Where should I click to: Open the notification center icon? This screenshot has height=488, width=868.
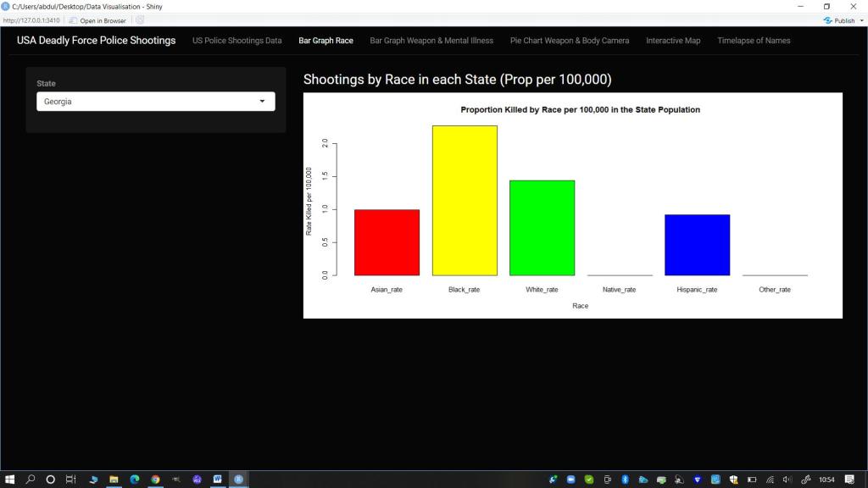tap(849, 479)
